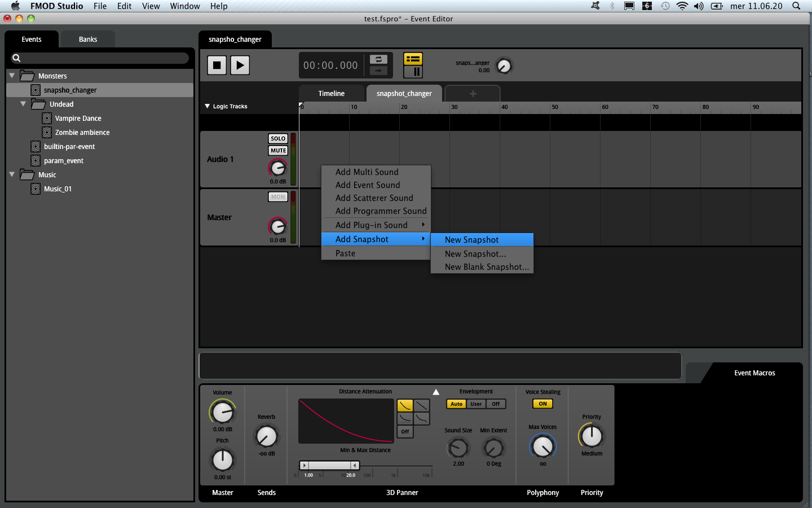Click the Priority knob
812x508 pixels.
tap(592, 436)
